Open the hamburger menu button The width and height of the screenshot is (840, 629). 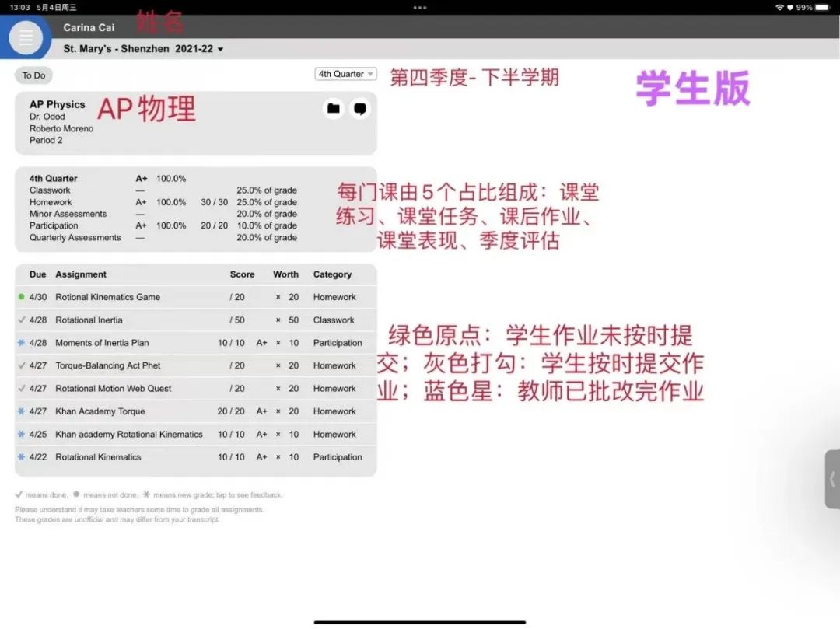pos(26,37)
